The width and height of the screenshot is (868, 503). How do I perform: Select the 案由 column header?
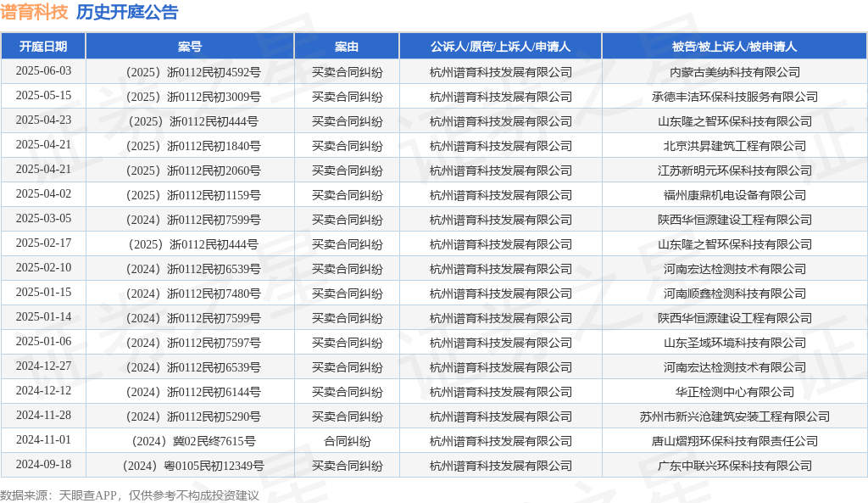pyautogui.click(x=347, y=47)
